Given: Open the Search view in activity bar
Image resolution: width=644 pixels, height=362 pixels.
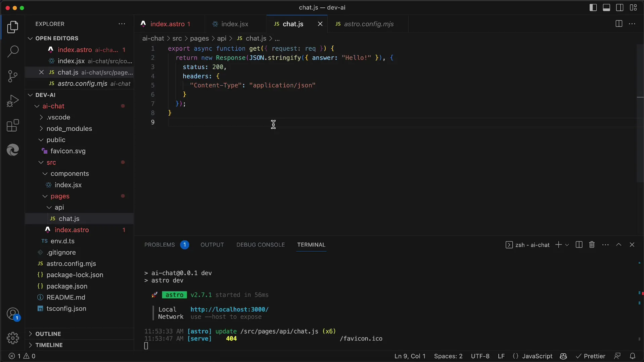Looking at the screenshot, I should 13,51.
